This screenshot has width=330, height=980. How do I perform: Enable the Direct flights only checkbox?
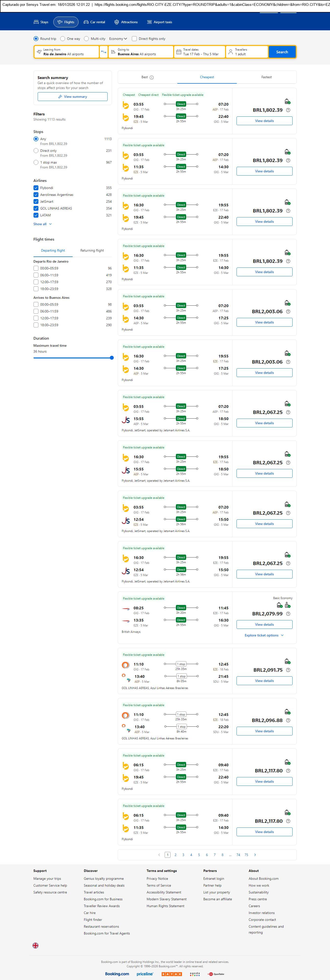(134, 39)
